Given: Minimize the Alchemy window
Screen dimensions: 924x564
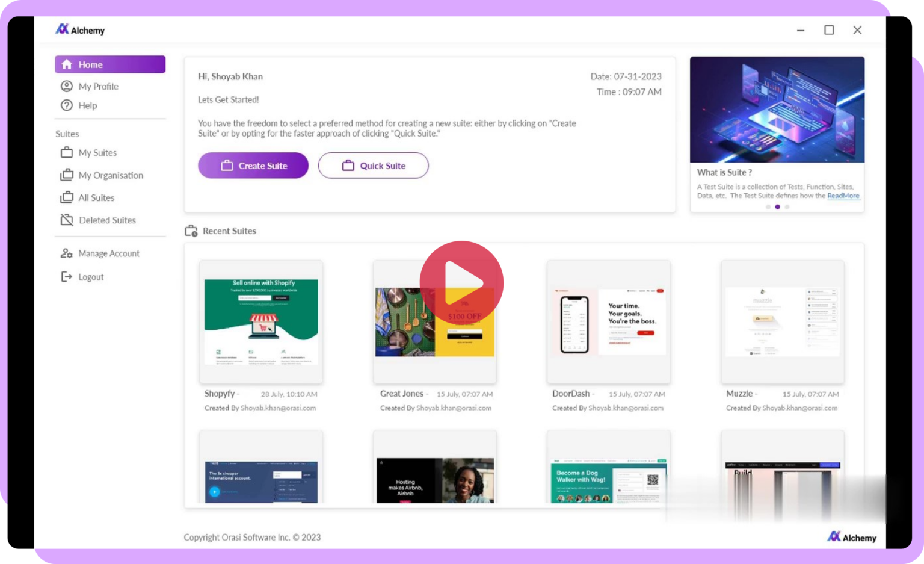Looking at the screenshot, I should point(801,30).
